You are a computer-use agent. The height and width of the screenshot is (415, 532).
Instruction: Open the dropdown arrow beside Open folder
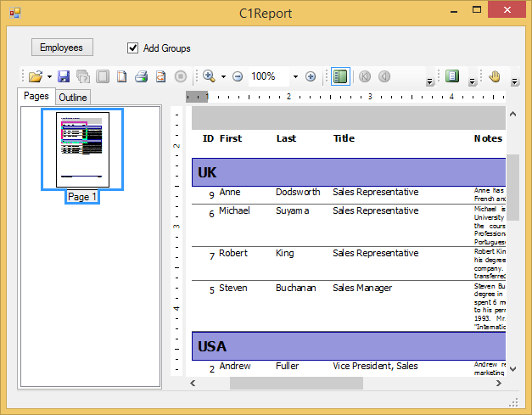pyautogui.click(x=49, y=77)
